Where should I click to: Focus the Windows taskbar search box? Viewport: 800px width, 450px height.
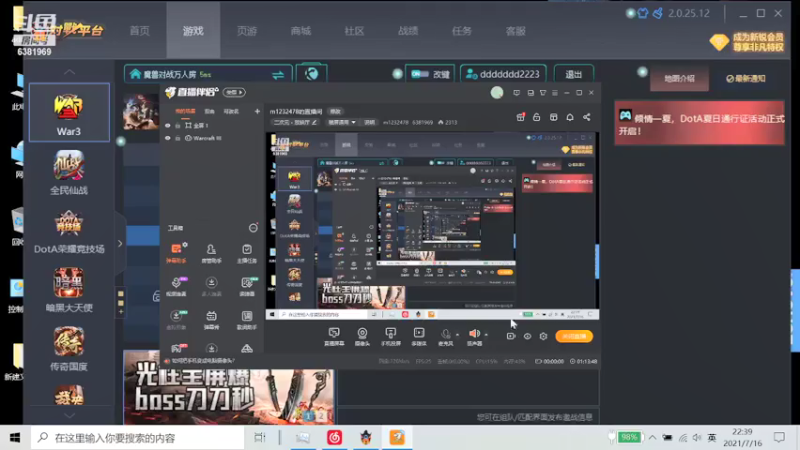[x=138, y=438]
